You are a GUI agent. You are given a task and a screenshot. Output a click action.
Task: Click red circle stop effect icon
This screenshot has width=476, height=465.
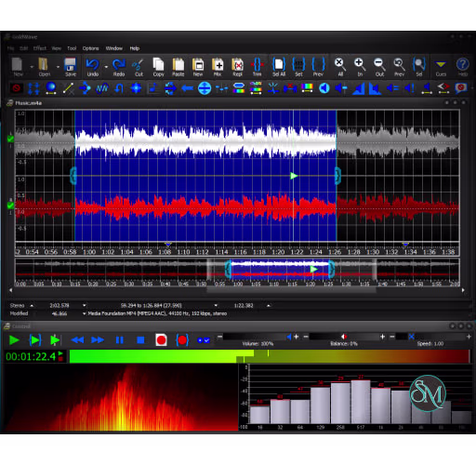click(x=16, y=88)
